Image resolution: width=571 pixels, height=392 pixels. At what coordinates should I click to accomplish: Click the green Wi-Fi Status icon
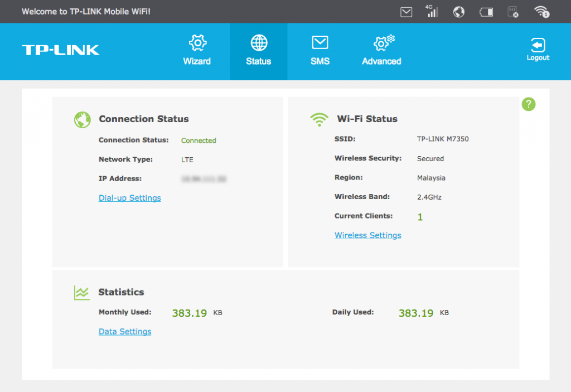coord(319,120)
